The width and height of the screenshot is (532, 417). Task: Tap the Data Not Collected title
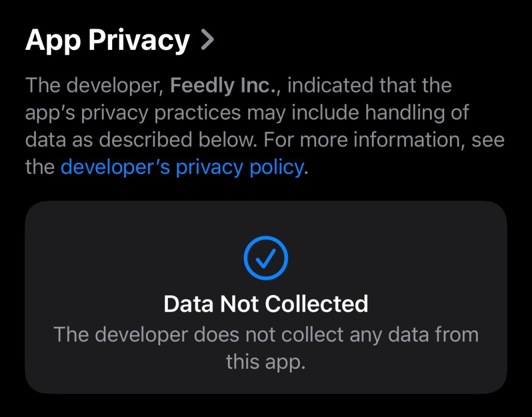[265, 304]
